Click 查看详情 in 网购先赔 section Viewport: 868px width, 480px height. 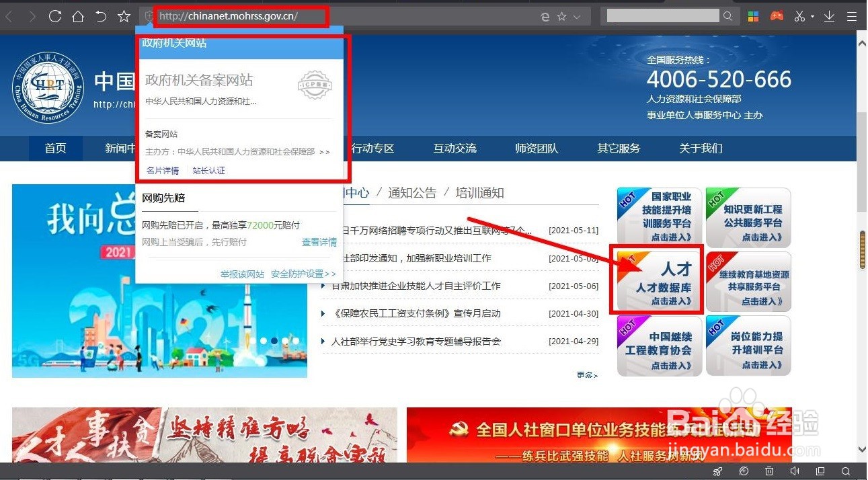click(319, 242)
